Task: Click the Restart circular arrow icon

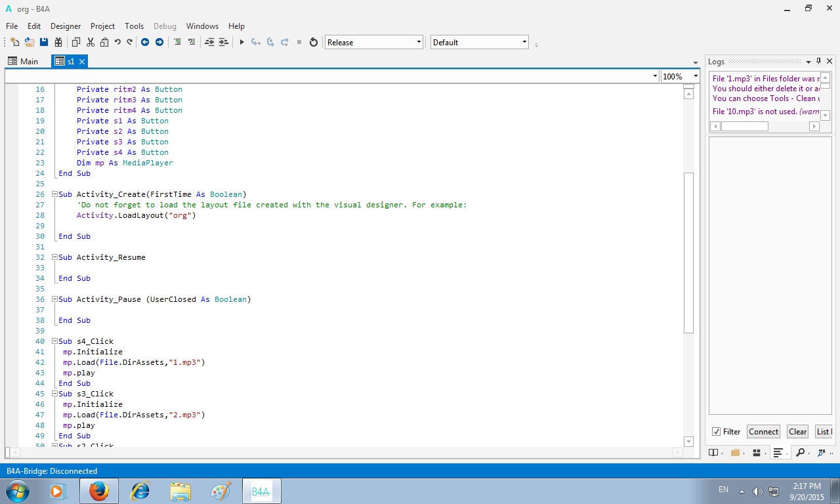Action: pos(314,42)
